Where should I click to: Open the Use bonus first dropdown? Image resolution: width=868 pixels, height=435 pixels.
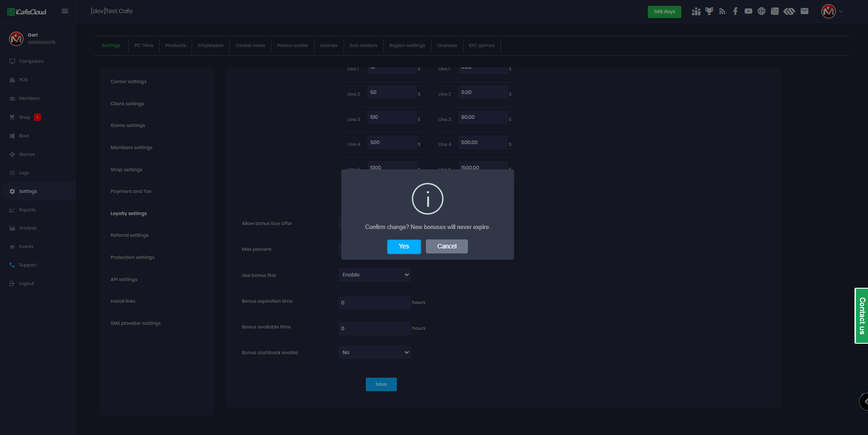[x=374, y=275]
